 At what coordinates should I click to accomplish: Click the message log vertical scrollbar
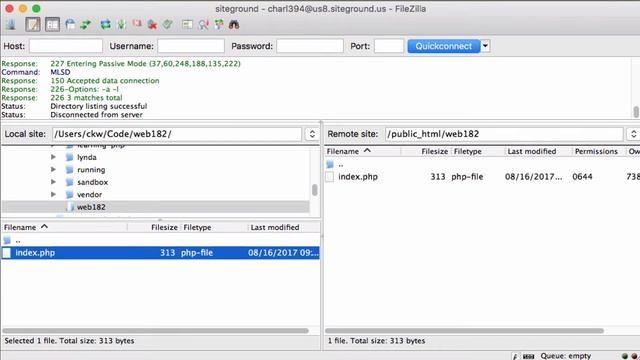click(x=636, y=111)
